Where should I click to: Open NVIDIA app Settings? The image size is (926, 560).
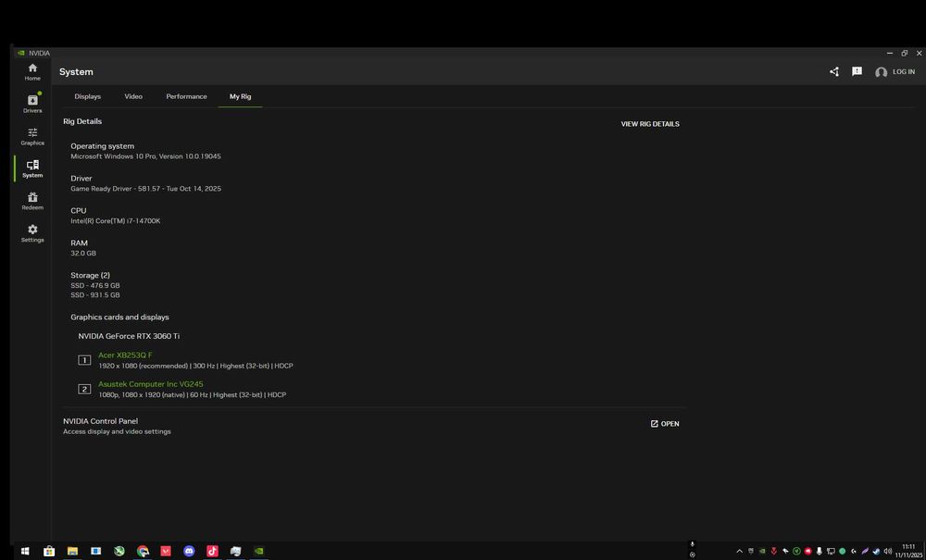[32, 233]
